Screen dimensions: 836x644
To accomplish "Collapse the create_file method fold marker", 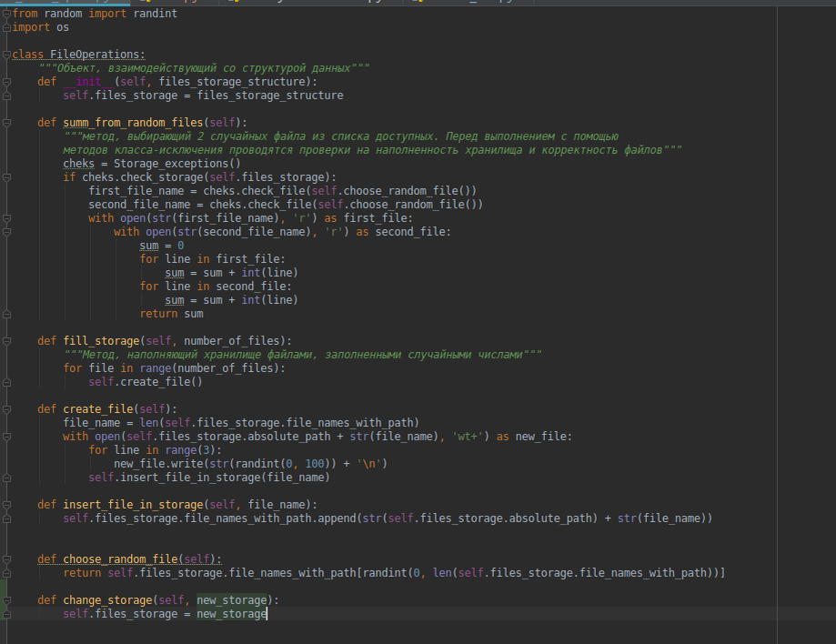I will [x=6, y=409].
